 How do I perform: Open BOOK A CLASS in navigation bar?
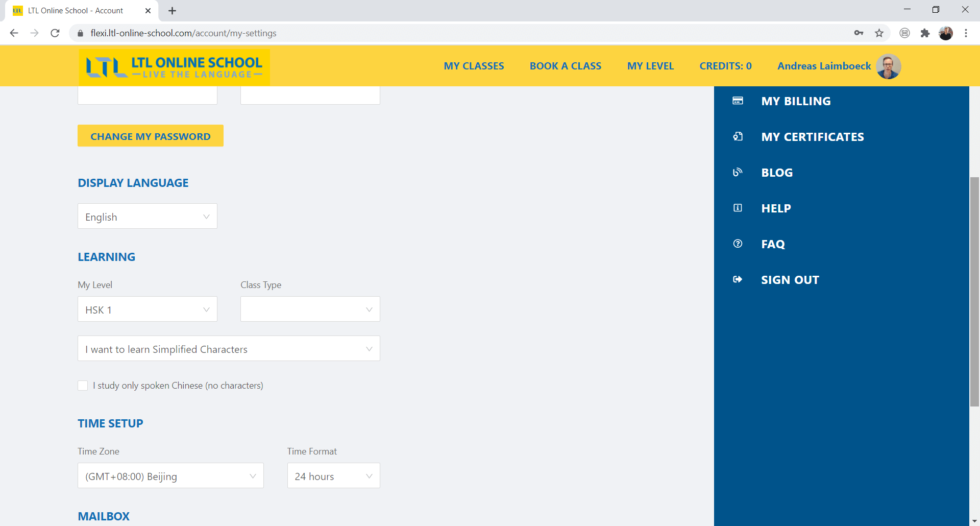[x=565, y=66]
